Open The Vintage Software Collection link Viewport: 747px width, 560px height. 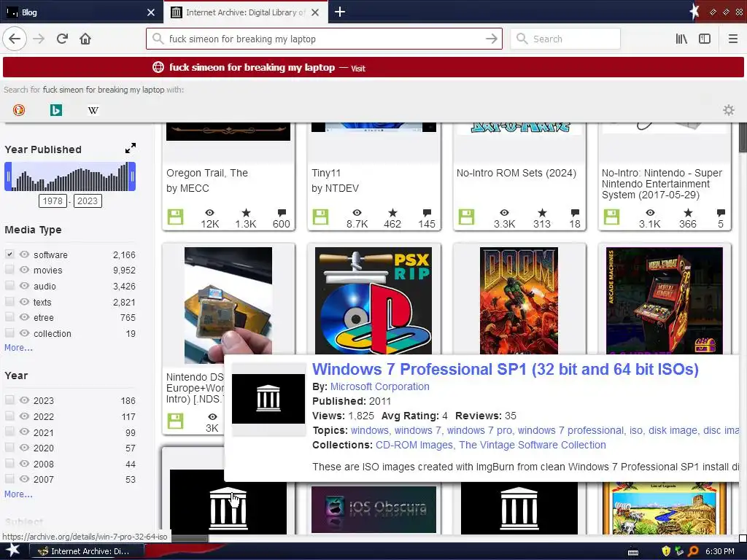click(x=532, y=445)
